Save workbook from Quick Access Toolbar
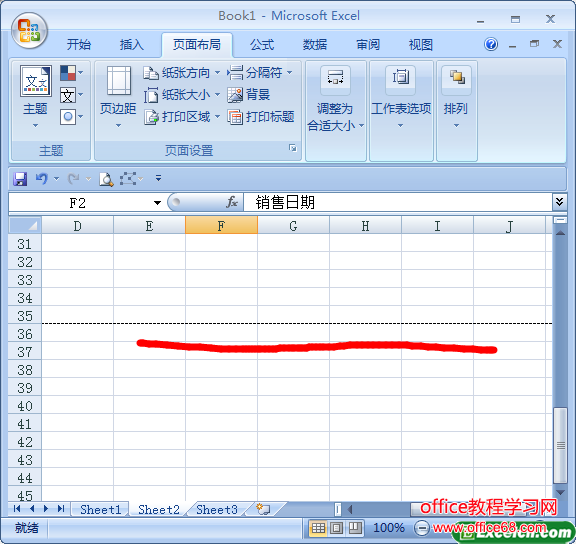 pyautogui.click(x=20, y=179)
